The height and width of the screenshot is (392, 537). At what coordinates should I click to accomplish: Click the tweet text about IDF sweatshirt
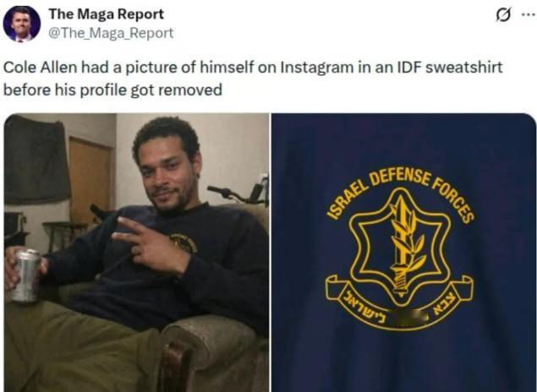pos(253,79)
